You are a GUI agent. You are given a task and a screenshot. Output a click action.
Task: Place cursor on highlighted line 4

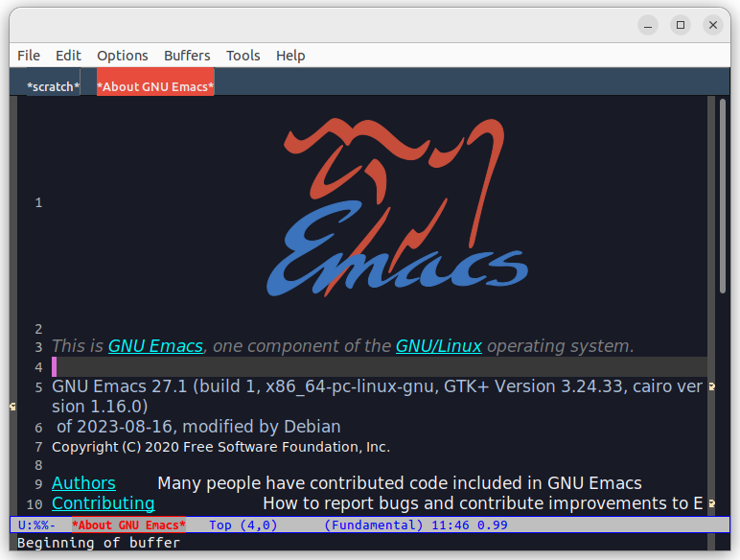[380, 367]
